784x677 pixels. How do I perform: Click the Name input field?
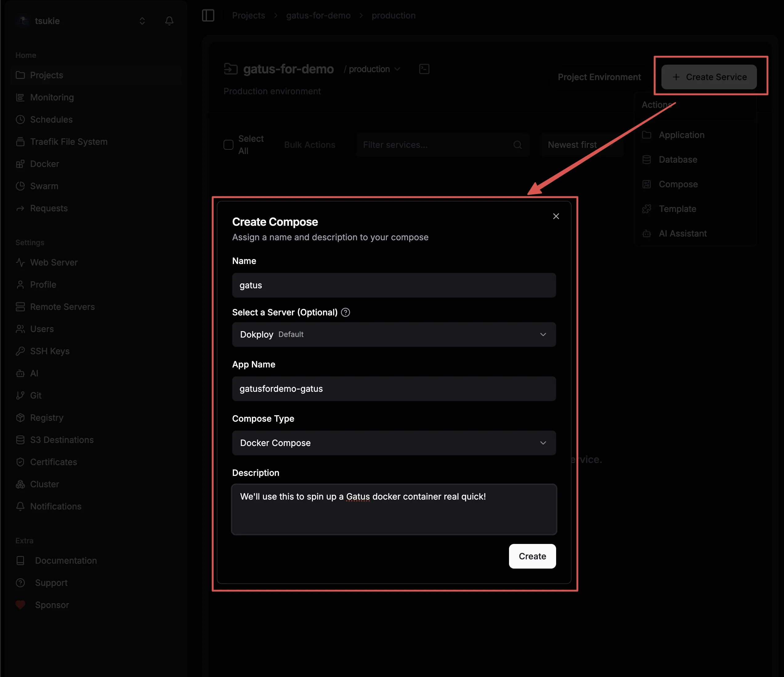(x=394, y=285)
